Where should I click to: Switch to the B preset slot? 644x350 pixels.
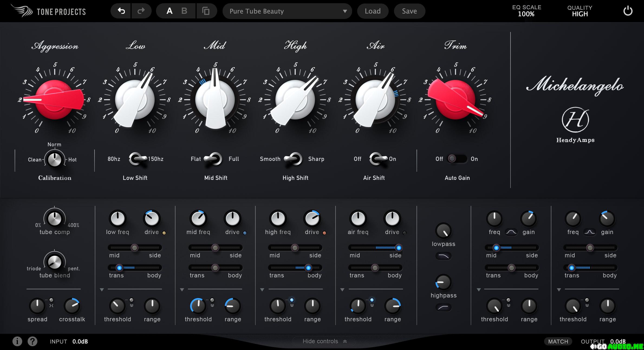coord(184,11)
